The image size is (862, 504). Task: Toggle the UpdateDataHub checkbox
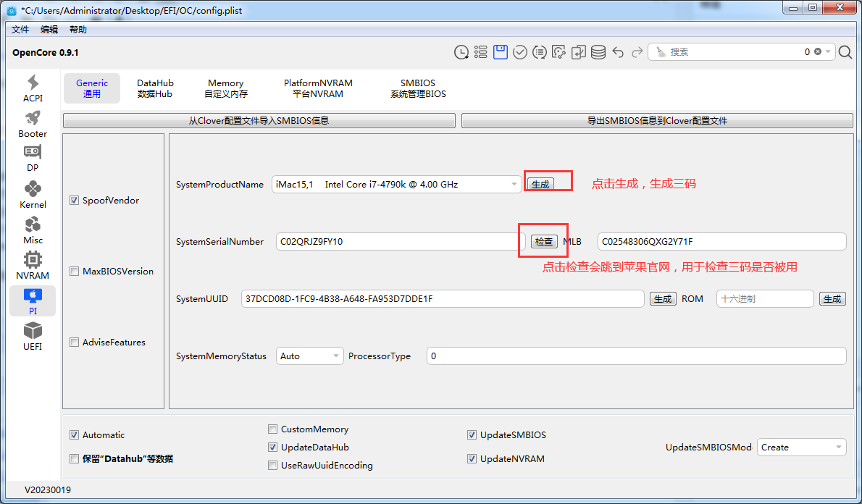pyautogui.click(x=273, y=448)
